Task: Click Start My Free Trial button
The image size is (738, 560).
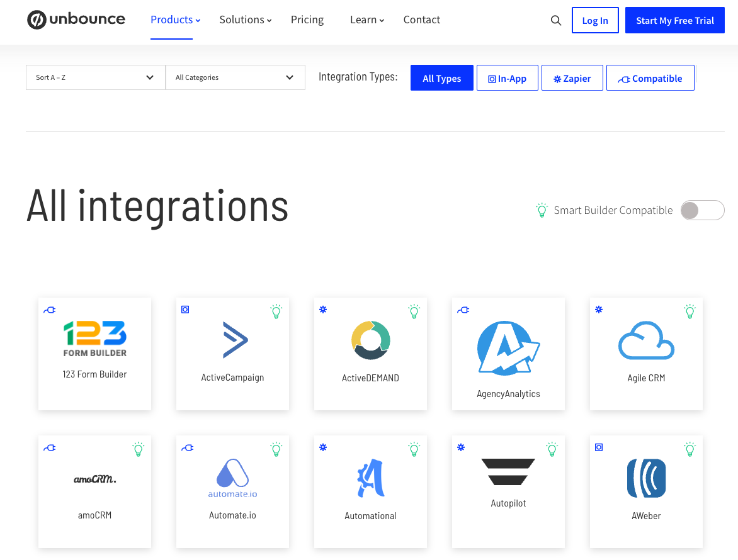Action: pos(675,20)
